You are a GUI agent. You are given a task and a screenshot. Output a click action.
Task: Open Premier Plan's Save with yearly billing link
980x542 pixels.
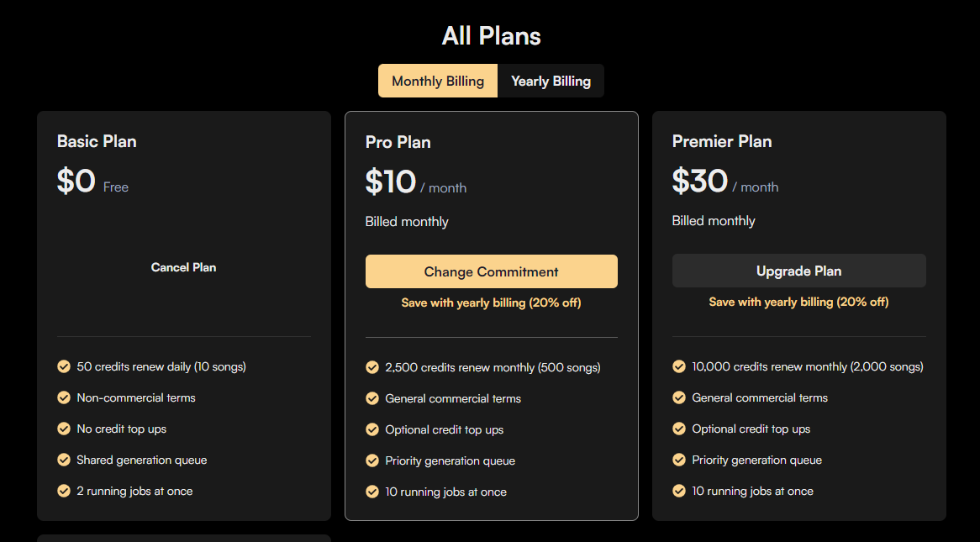(x=798, y=302)
